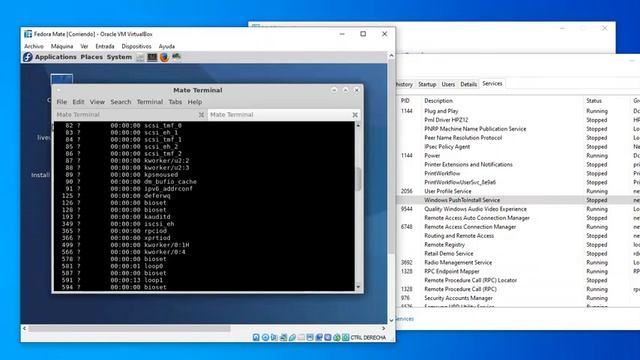Select the User Profile Service row
Viewport: 640px width, 360px height.
pos(518,191)
